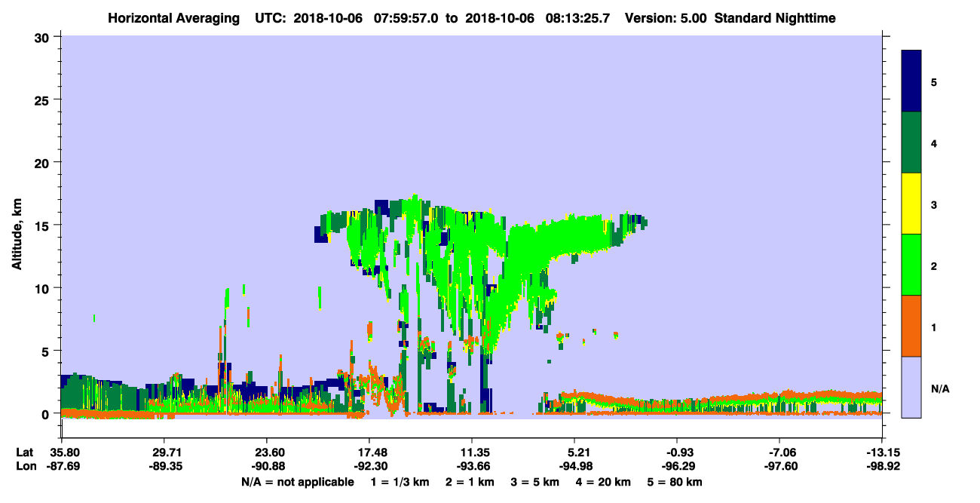Screen dimensions: 980x503
Task: Click the y-axis tick label 30
Action: coord(44,37)
